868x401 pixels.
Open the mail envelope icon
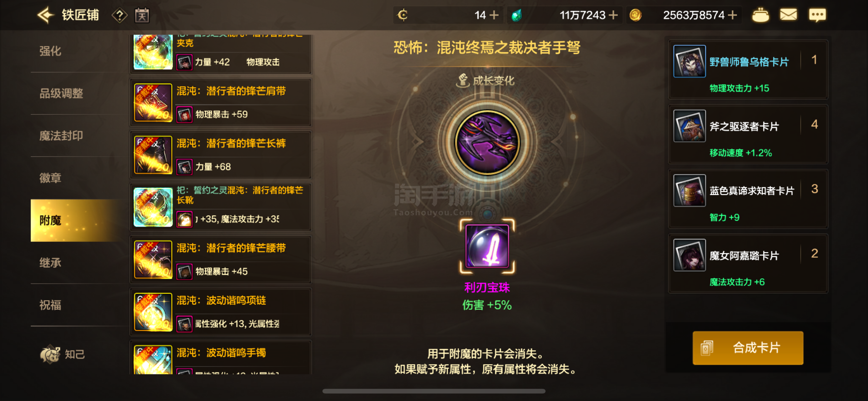pyautogui.click(x=788, y=15)
